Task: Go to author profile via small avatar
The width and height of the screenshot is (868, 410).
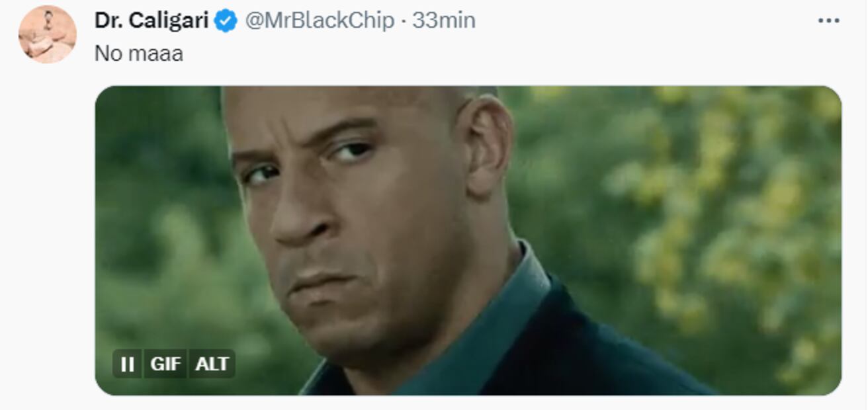Action: 47,34
